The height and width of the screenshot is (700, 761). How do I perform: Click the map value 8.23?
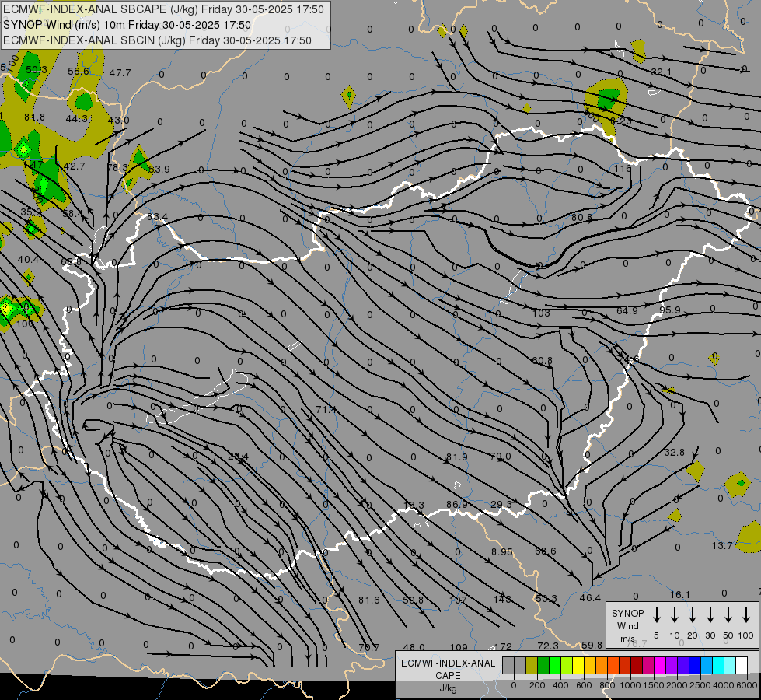click(x=621, y=121)
